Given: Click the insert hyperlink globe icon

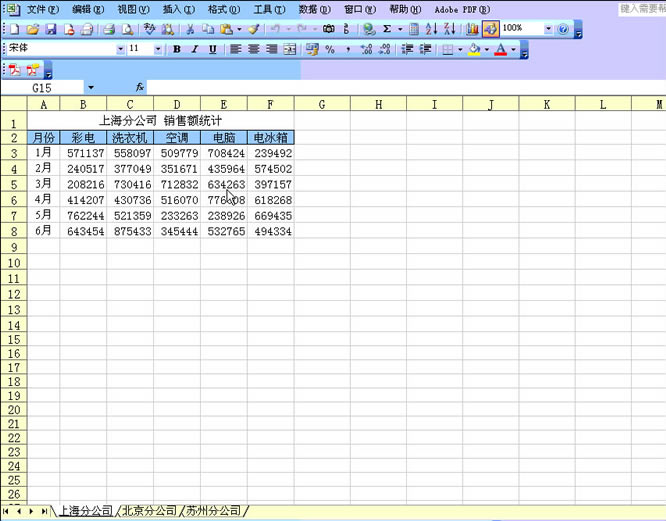Looking at the screenshot, I should click(369, 29).
